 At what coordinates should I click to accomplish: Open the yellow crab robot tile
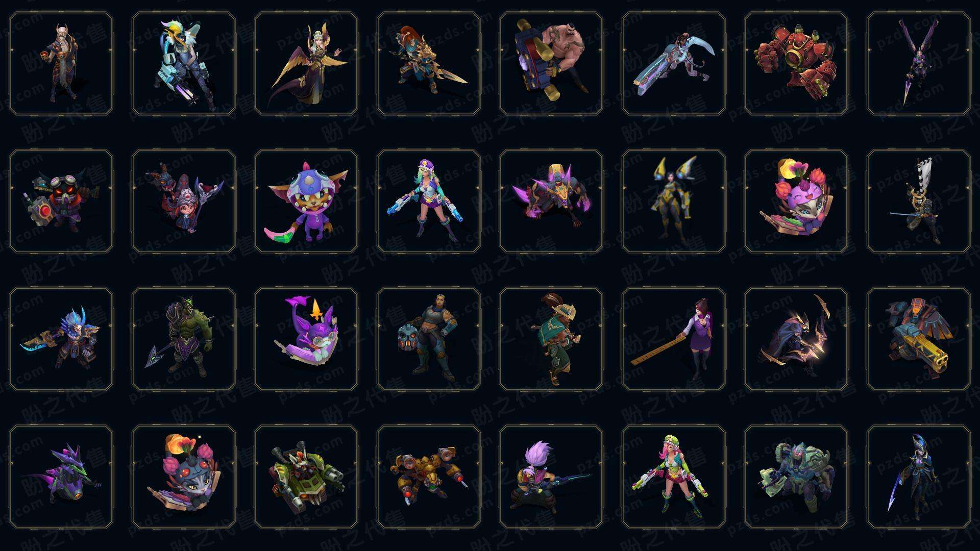tap(429, 477)
